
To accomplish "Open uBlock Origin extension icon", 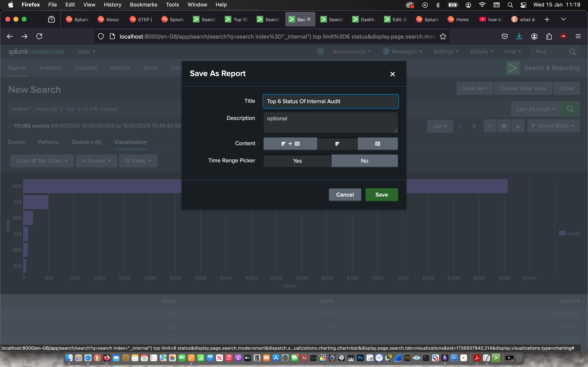I will (x=563, y=36).
